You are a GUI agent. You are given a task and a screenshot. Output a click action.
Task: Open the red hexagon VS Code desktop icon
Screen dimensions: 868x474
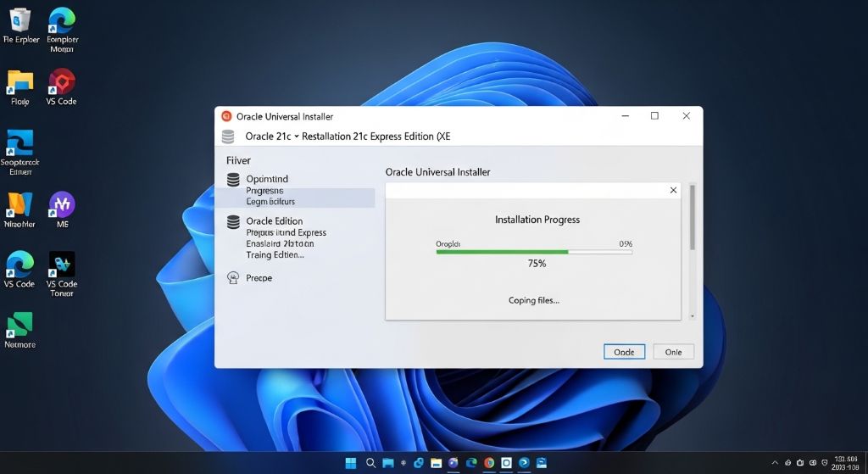[61, 87]
